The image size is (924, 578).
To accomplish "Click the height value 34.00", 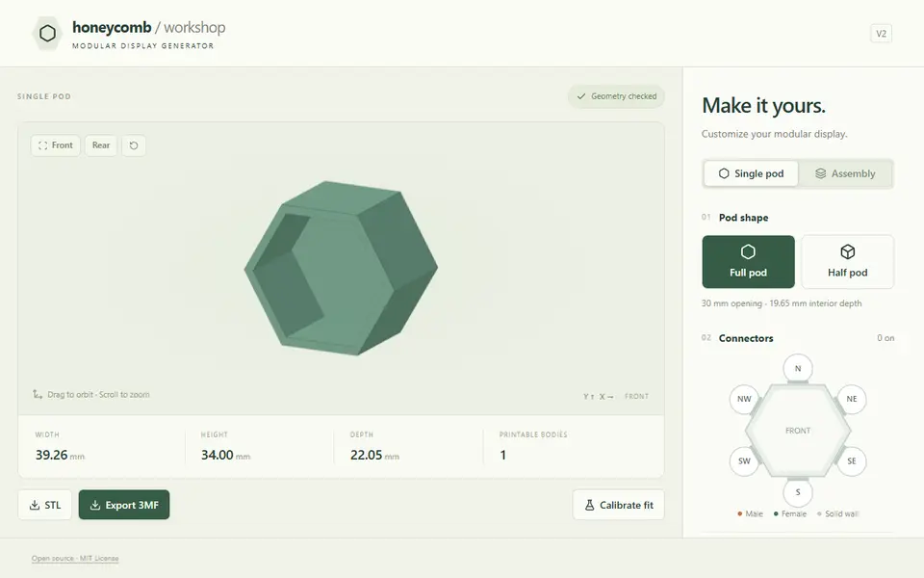I will coord(217,455).
